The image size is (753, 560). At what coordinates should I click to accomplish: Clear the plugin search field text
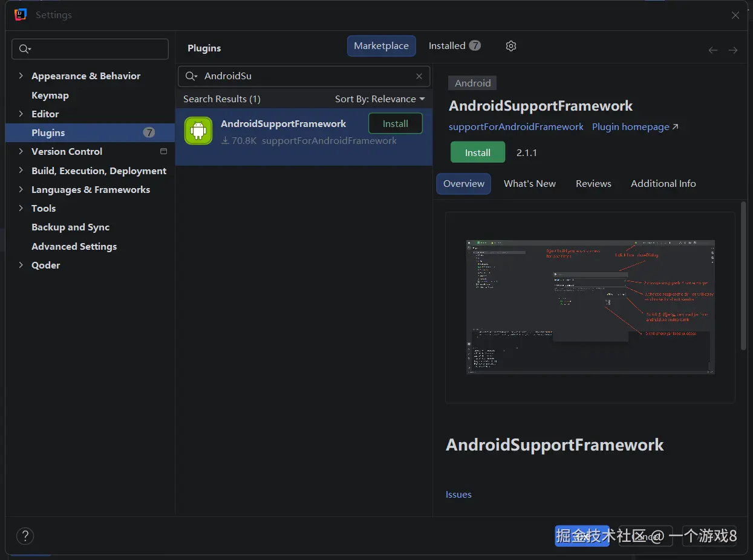[419, 76]
